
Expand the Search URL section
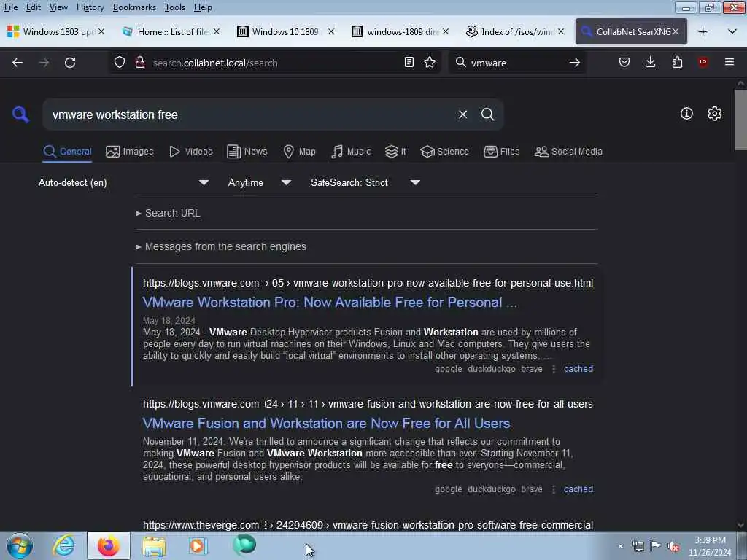point(169,213)
